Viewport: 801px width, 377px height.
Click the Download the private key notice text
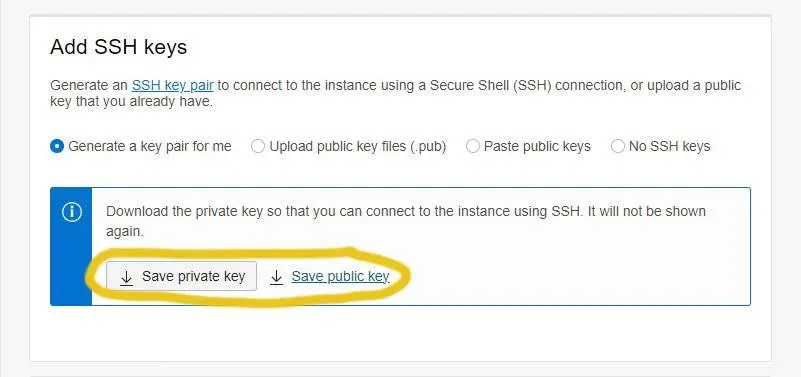(406, 221)
